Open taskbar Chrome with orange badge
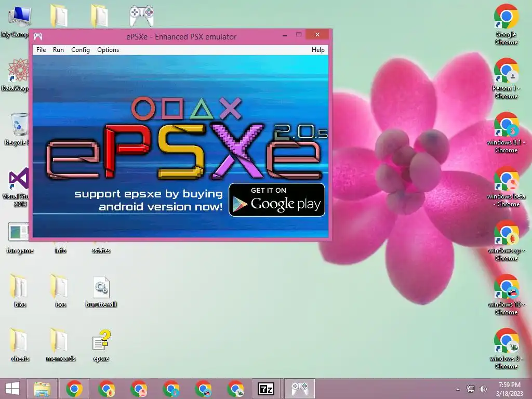The width and height of the screenshot is (532, 399). pos(107,389)
